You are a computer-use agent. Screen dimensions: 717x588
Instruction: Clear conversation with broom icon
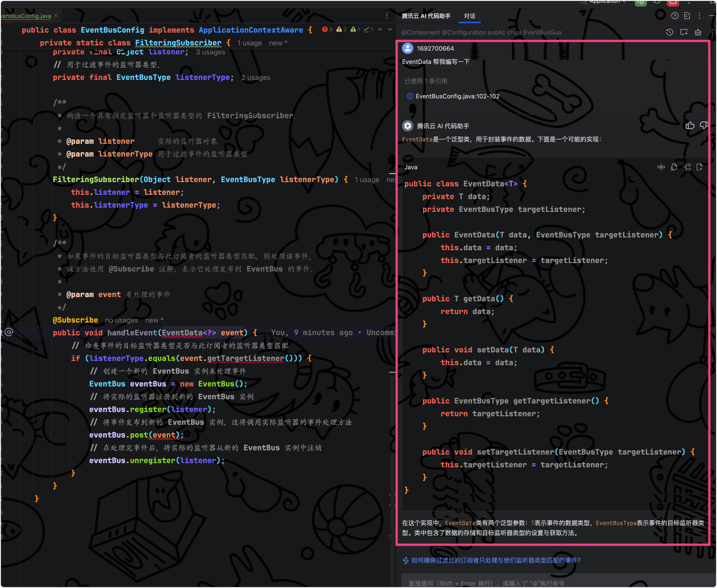(698, 32)
